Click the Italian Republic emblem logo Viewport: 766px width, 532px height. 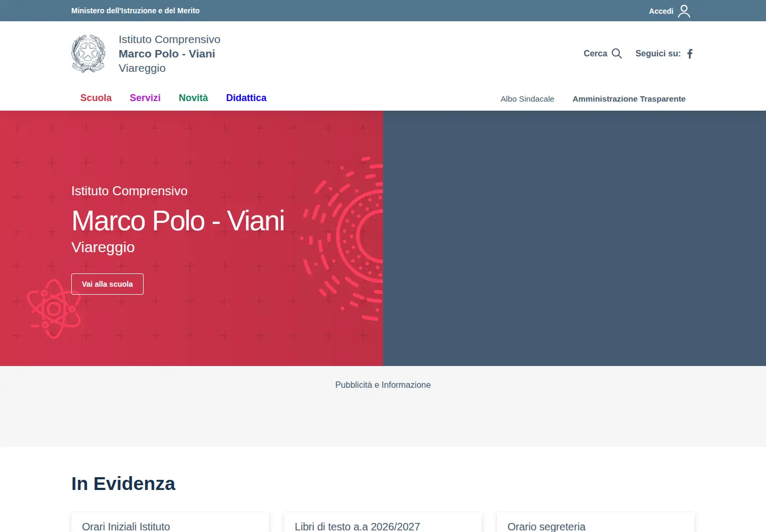(88, 53)
